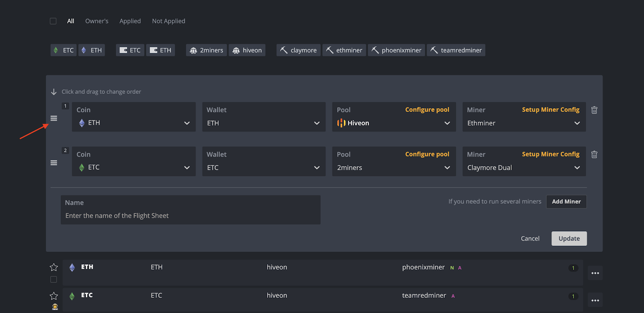Open Wallet dropdown showing ETH
This screenshot has width=644, height=313.
264,117
